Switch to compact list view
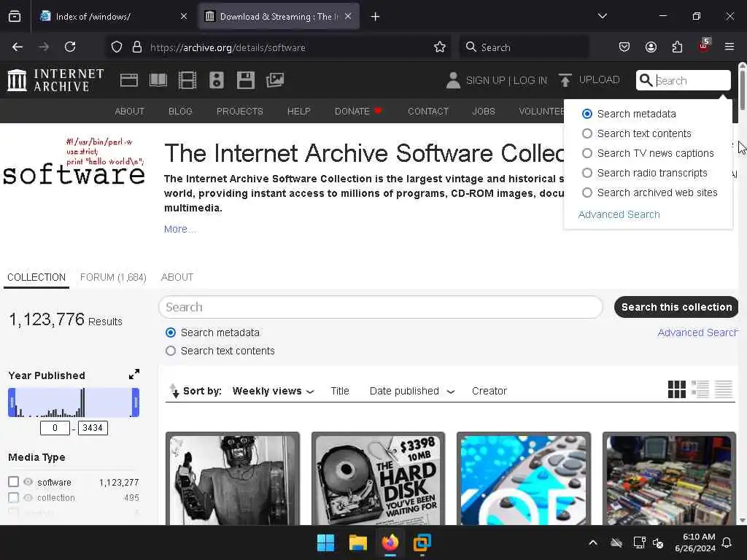The height and width of the screenshot is (560, 747). click(724, 389)
